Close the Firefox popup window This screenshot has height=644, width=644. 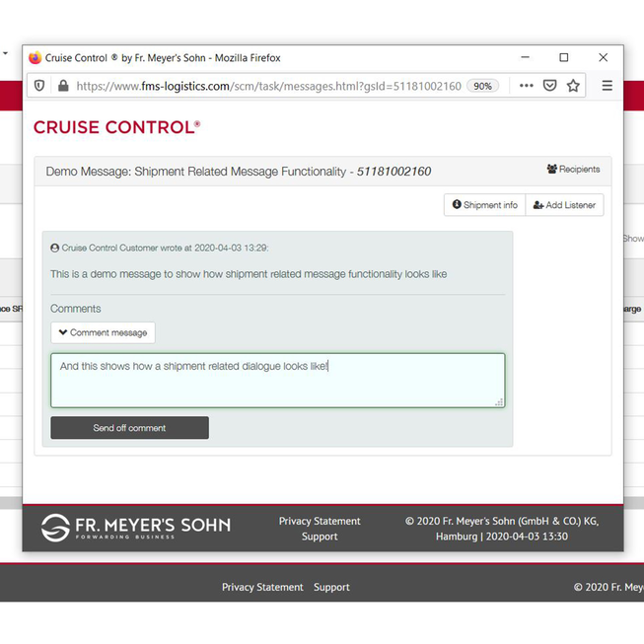[603, 57]
